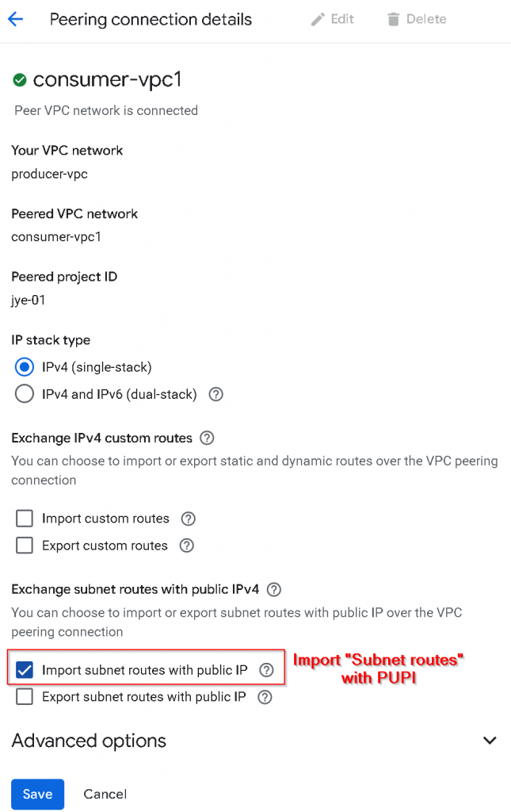Image resolution: width=511 pixels, height=812 pixels.
Task: Enable Export custom routes checkbox
Action: click(x=25, y=546)
